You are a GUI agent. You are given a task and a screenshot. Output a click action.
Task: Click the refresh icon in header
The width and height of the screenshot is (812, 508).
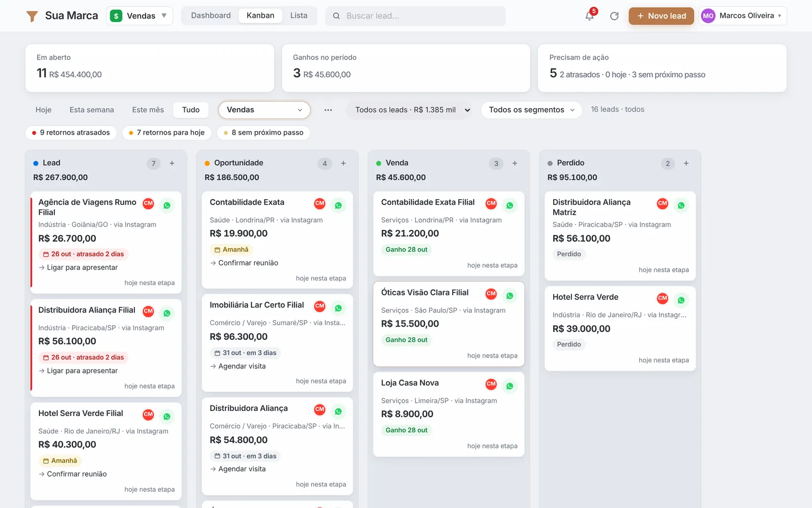[614, 16]
